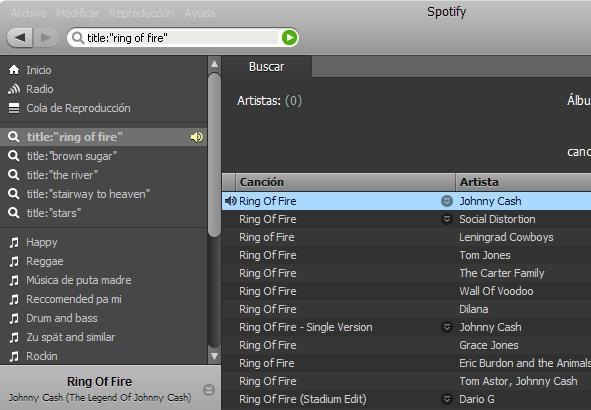Click the search input field
Screen dimensions: 591x410
183,38
